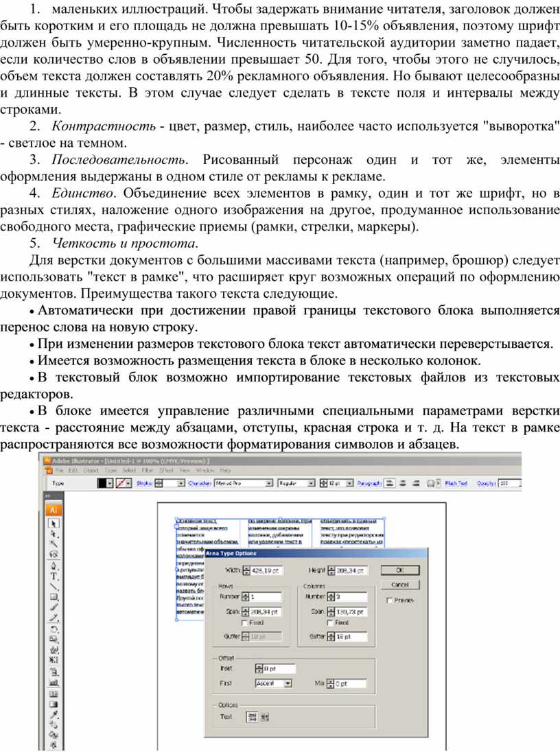
Task: Open the Character panel link
Action: pyautogui.click(x=200, y=484)
